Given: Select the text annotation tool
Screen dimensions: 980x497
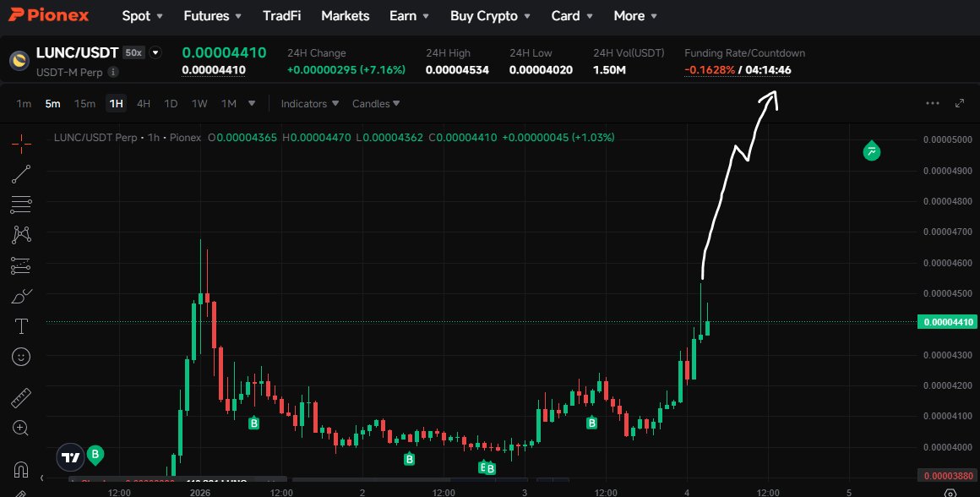Looking at the screenshot, I should [21, 325].
